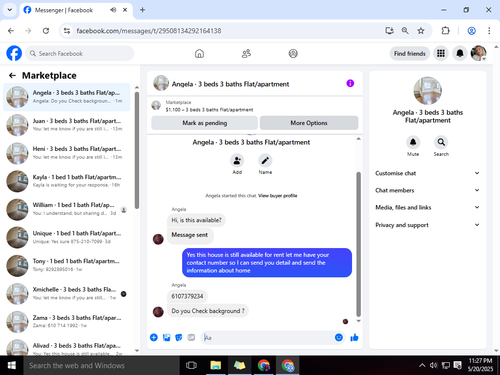The image size is (500, 375).
Task: Open more actions plus icon in composer
Action: [154, 338]
